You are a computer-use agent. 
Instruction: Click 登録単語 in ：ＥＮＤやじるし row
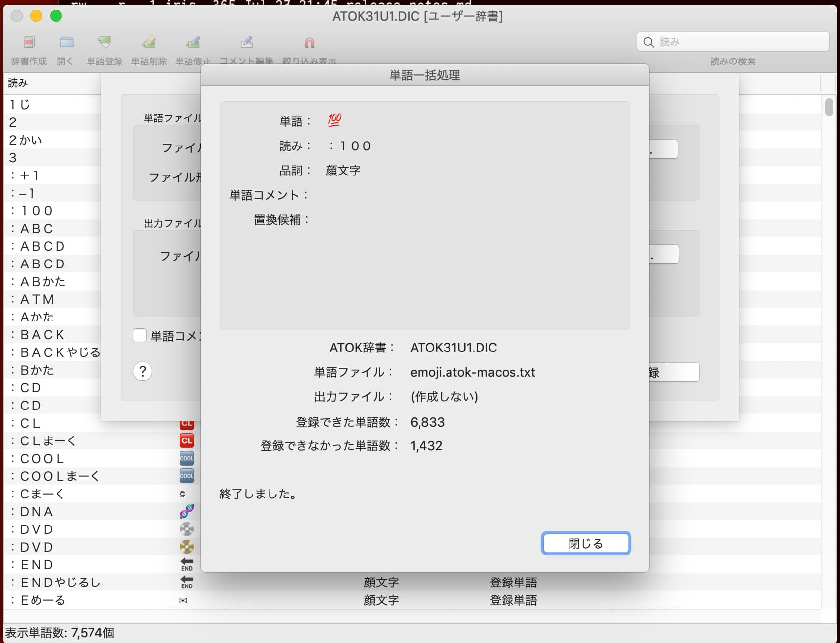pos(513,583)
